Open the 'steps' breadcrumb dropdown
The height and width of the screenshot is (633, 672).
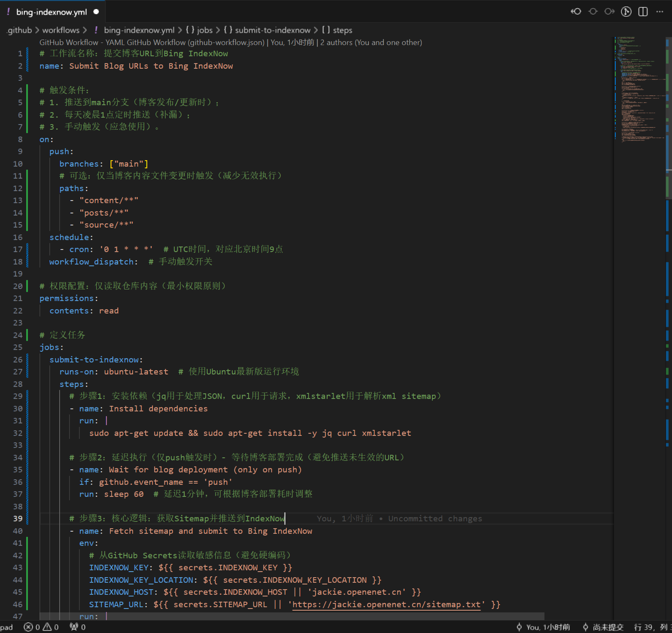coord(342,30)
